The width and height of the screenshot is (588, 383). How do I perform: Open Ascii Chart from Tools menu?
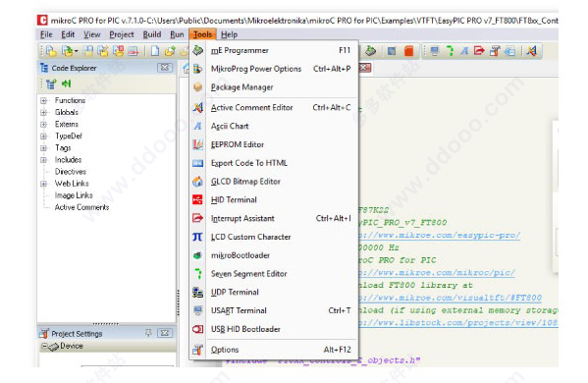tap(273, 126)
